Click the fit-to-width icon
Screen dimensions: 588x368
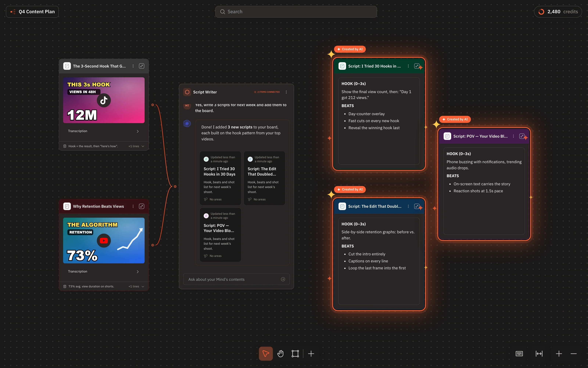point(539,353)
